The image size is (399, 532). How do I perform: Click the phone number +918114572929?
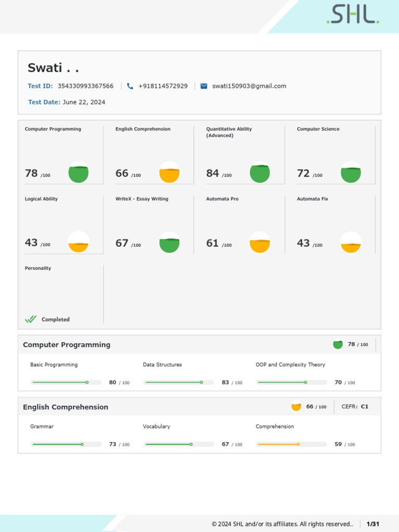click(x=163, y=86)
